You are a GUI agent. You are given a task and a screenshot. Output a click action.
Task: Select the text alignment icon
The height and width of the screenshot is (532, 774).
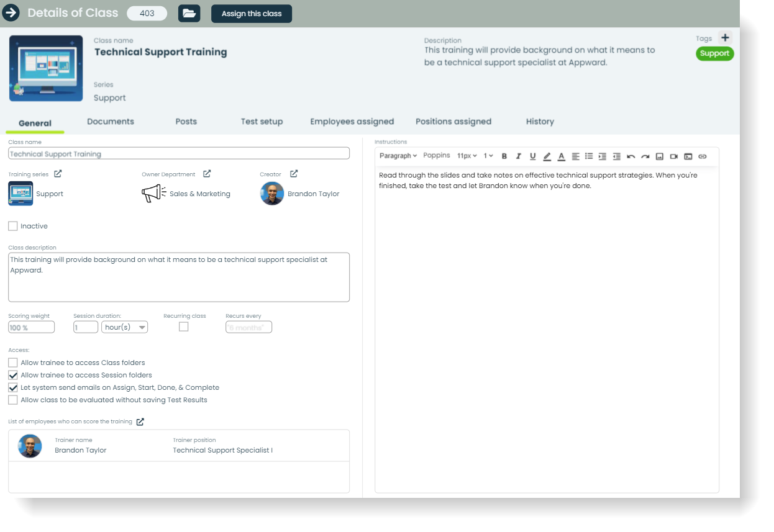click(x=575, y=156)
